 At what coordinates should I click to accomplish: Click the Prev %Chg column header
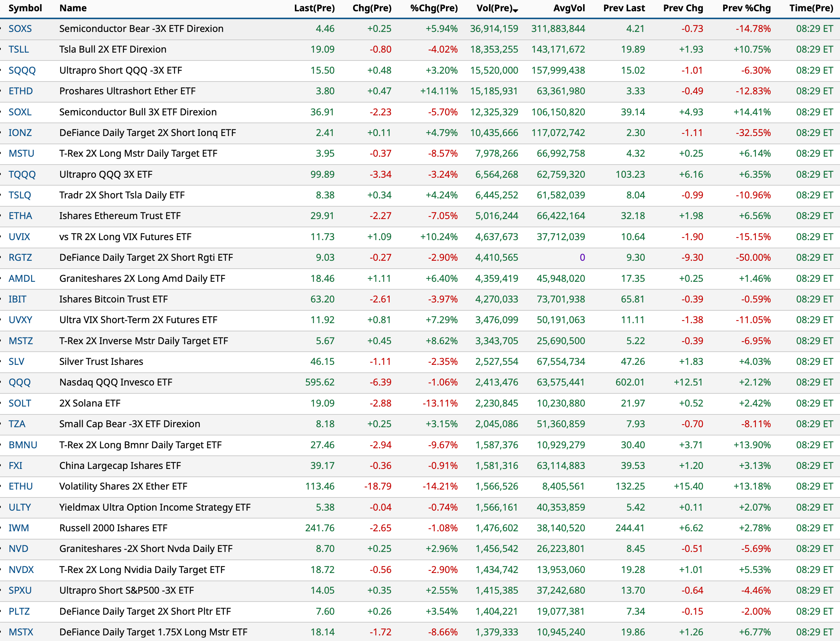[x=746, y=8]
